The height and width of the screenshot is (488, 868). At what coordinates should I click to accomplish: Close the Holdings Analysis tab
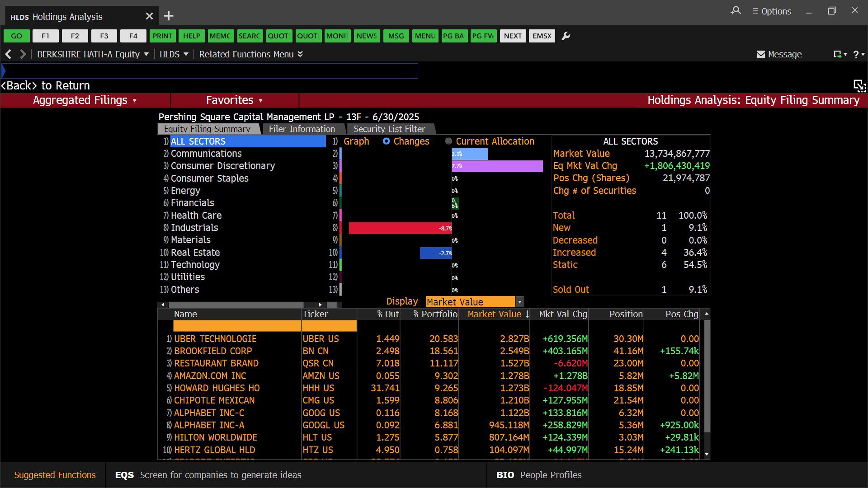(x=149, y=16)
